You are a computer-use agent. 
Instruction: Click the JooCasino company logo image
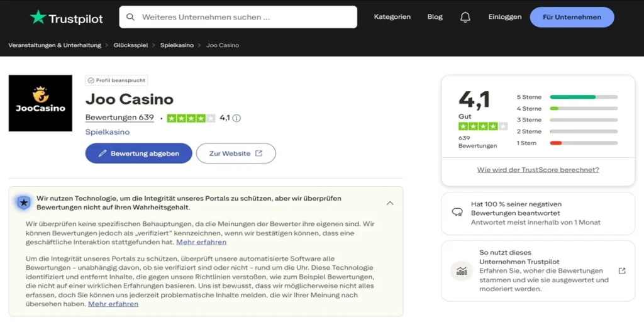point(40,103)
